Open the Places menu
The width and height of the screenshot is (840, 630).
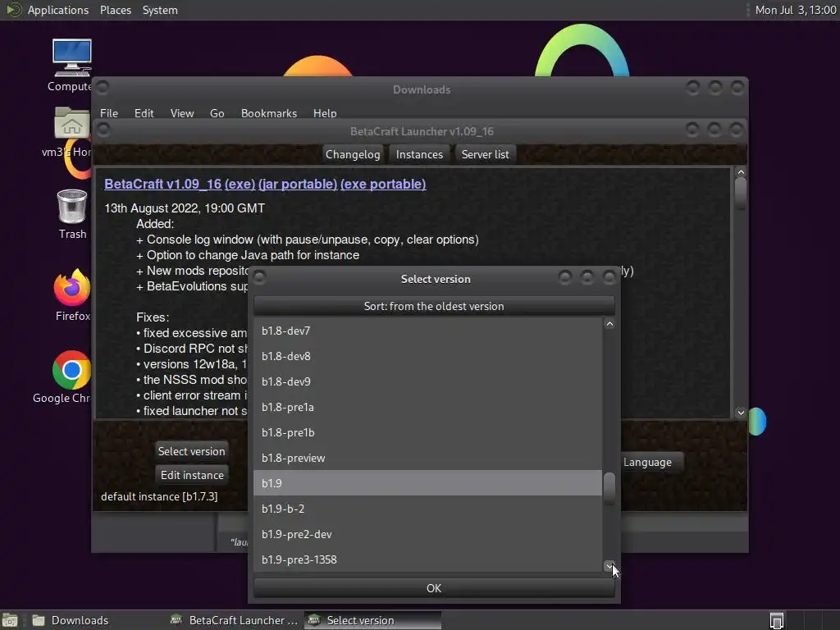[x=115, y=10]
